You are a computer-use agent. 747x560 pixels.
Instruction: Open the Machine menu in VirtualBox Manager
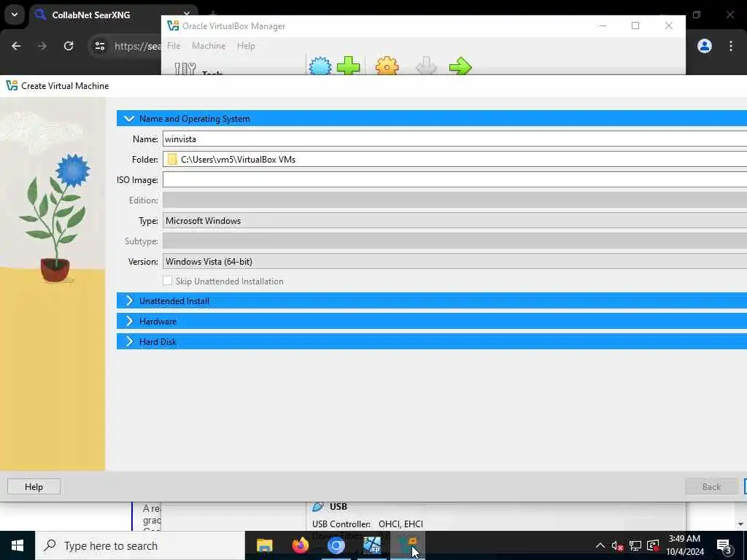click(x=209, y=46)
